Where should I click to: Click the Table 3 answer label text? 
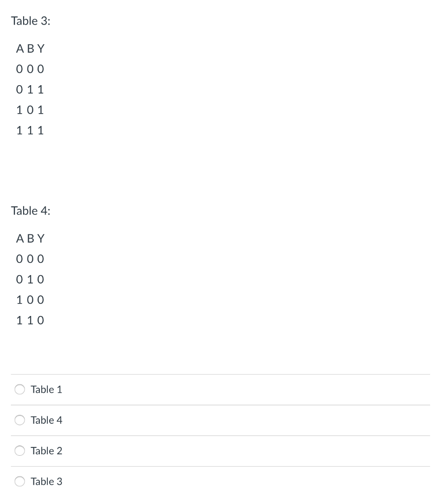pos(46,481)
